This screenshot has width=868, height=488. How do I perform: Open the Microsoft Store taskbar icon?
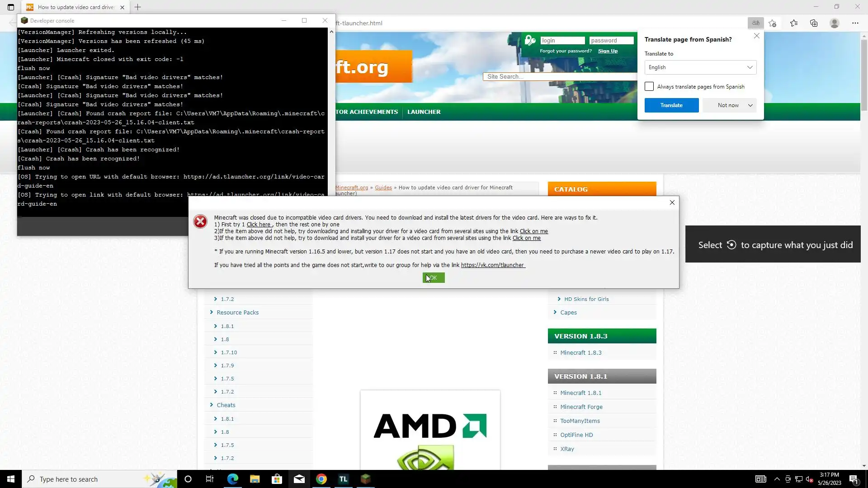click(277, 479)
